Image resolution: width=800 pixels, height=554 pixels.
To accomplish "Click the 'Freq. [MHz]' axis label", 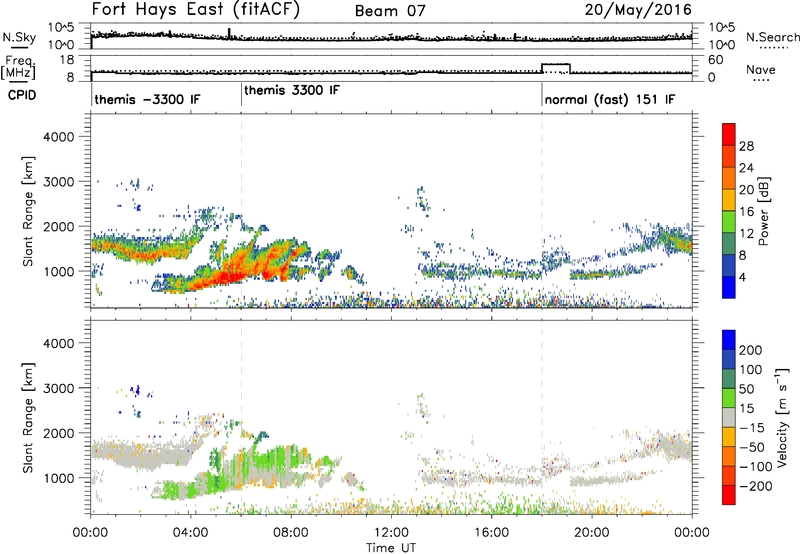I will point(19,67).
